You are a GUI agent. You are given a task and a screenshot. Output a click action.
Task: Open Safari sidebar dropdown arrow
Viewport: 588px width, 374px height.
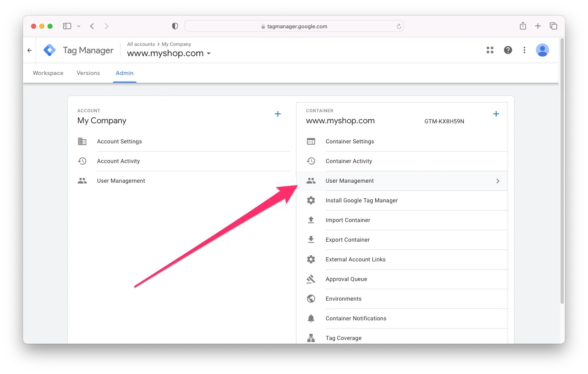pos(79,26)
